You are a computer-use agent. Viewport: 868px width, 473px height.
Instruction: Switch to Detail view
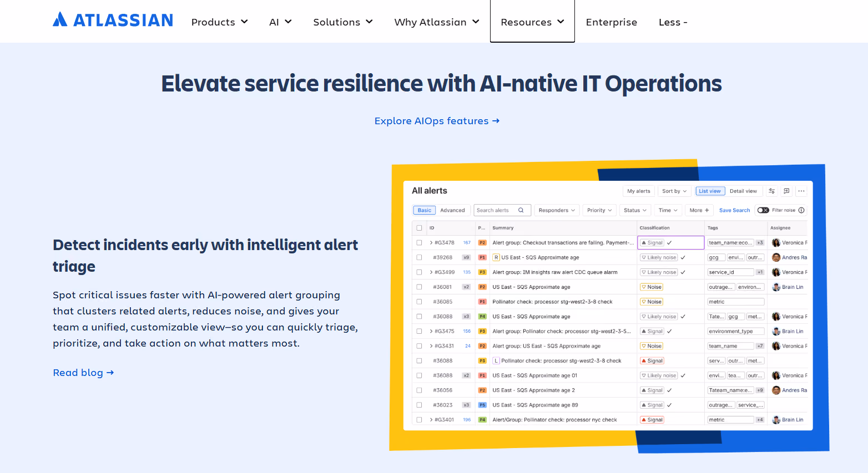(743, 191)
